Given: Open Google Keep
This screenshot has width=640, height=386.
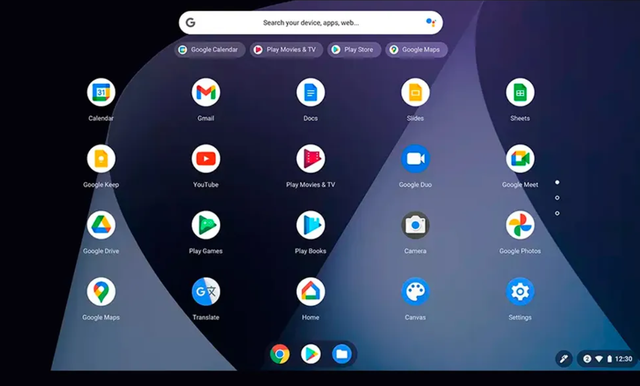Looking at the screenshot, I should point(101,159).
